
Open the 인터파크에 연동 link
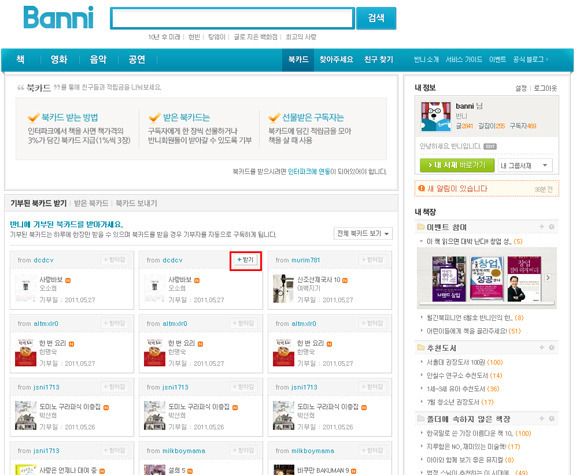[x=309, y=172]
